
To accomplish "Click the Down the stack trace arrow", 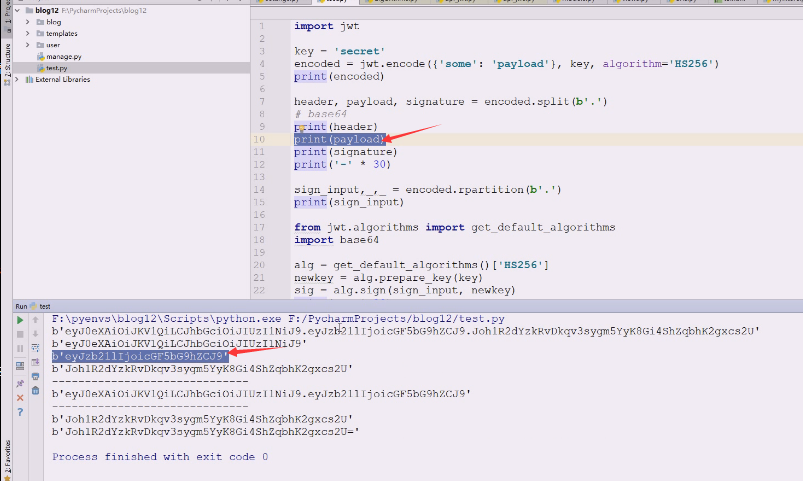I will pyautogui.click(x=35, y=333).
